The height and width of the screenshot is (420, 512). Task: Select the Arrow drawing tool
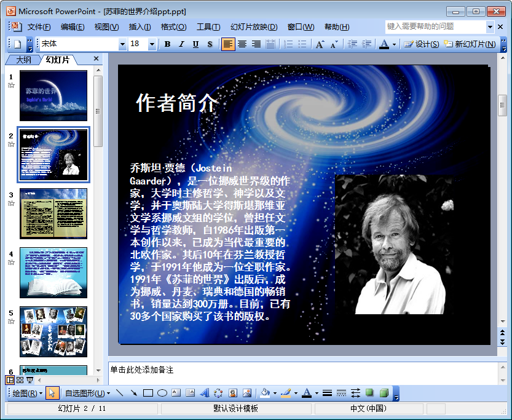(133, 393)
